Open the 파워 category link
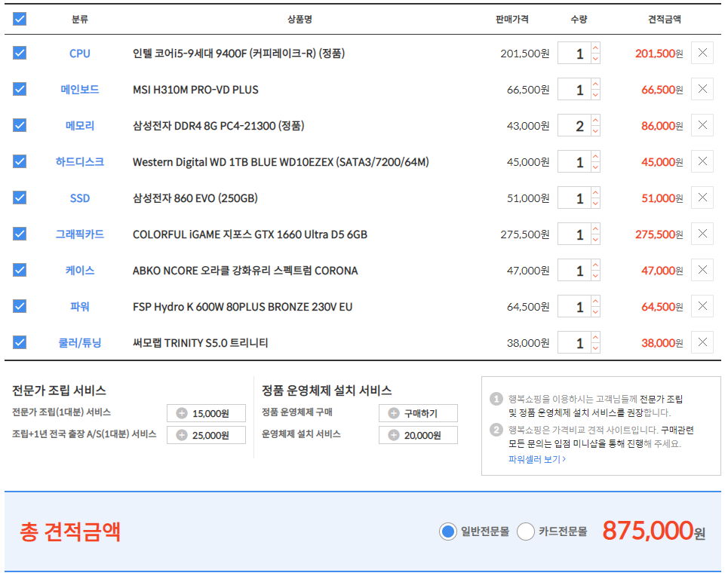Screen dimensions: 728x579 pos(79,307)
